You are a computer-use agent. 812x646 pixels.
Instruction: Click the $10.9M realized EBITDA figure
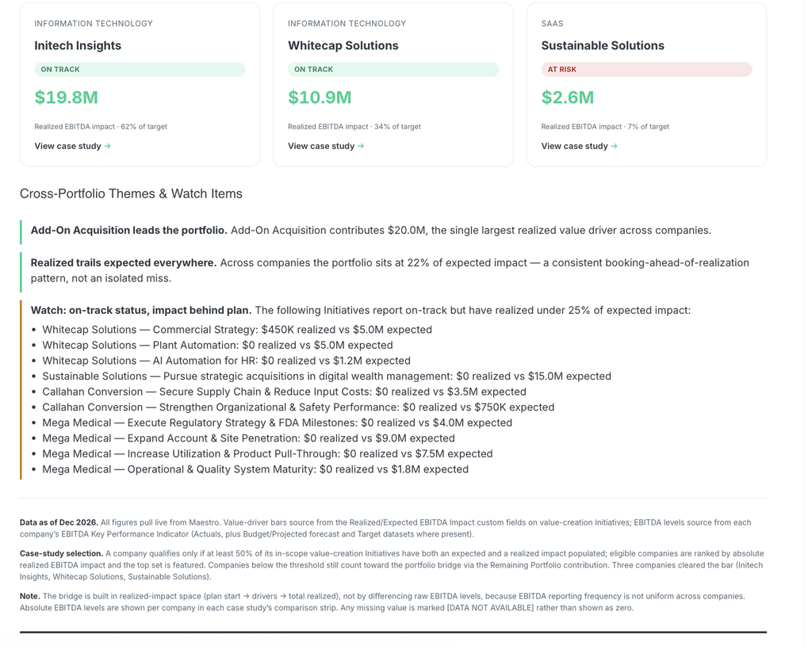[320, 97]
